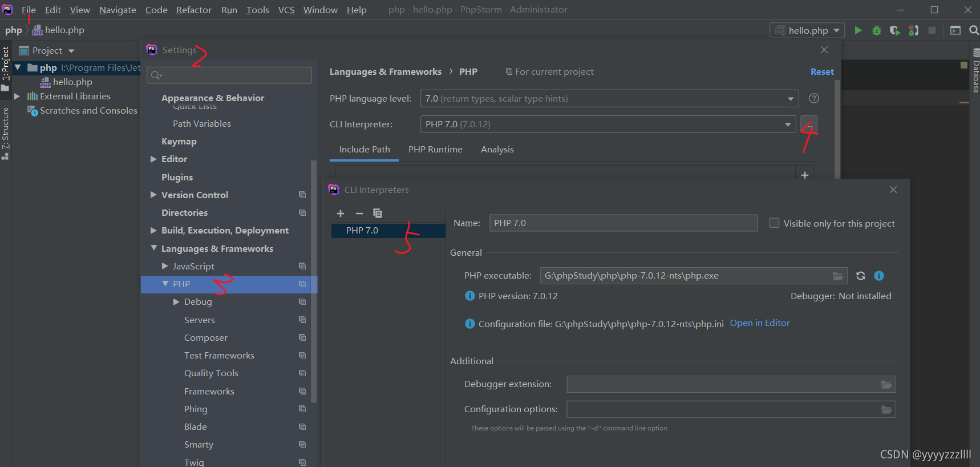
Task: Click the profiler run icon
Action: 913,30
